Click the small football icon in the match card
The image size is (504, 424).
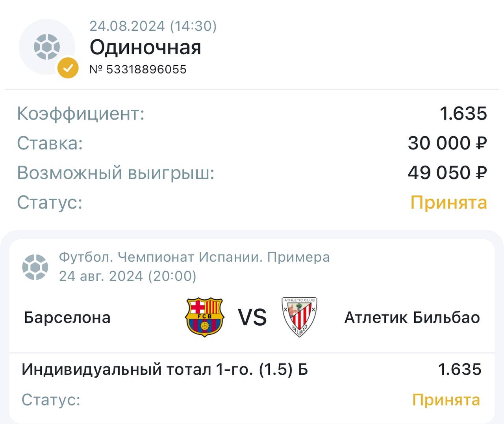[x=35, y=267]
